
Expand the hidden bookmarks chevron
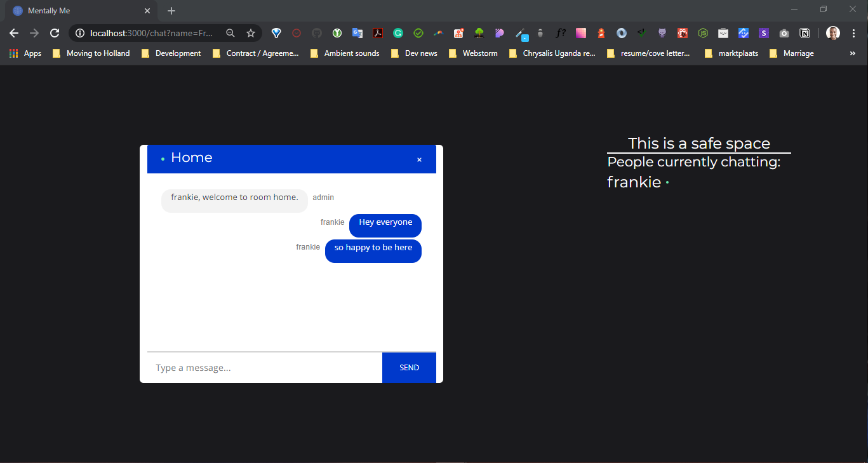tap(852, 53)
